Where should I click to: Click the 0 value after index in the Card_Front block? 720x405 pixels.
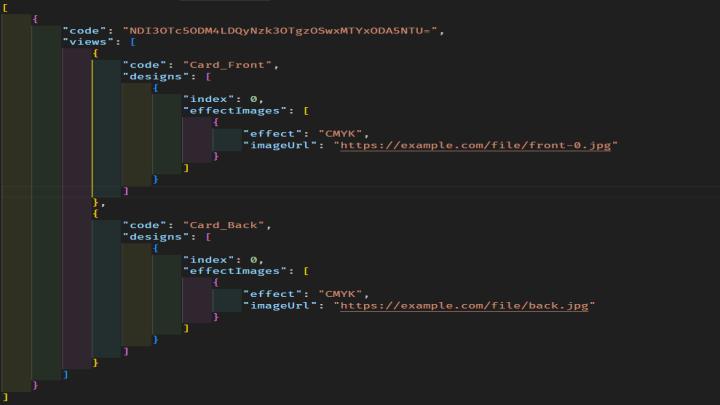[253, 99]
